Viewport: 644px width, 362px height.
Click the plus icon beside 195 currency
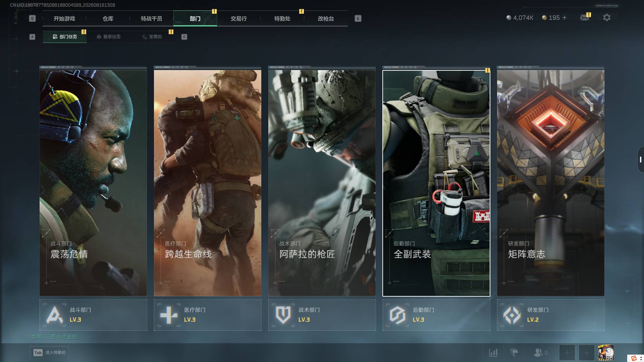pos(565,17)
